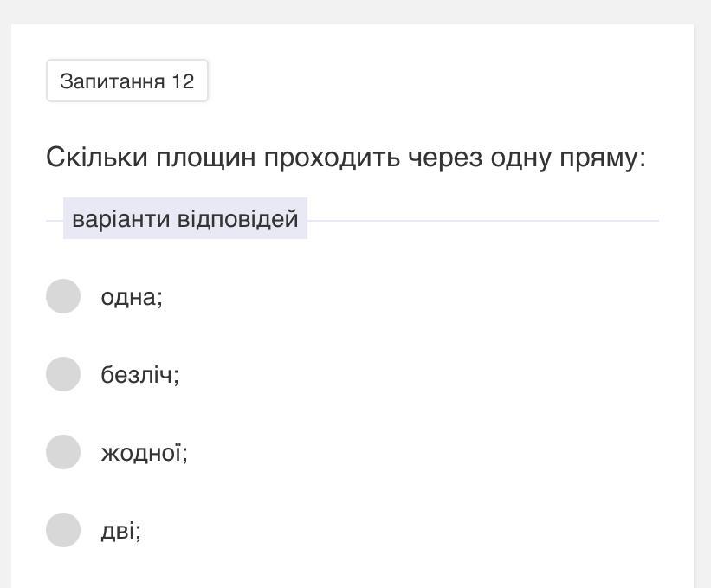Click the "безліч;" answer label
This screenshot has height=588, width=711.
click(x=140, y=375)
